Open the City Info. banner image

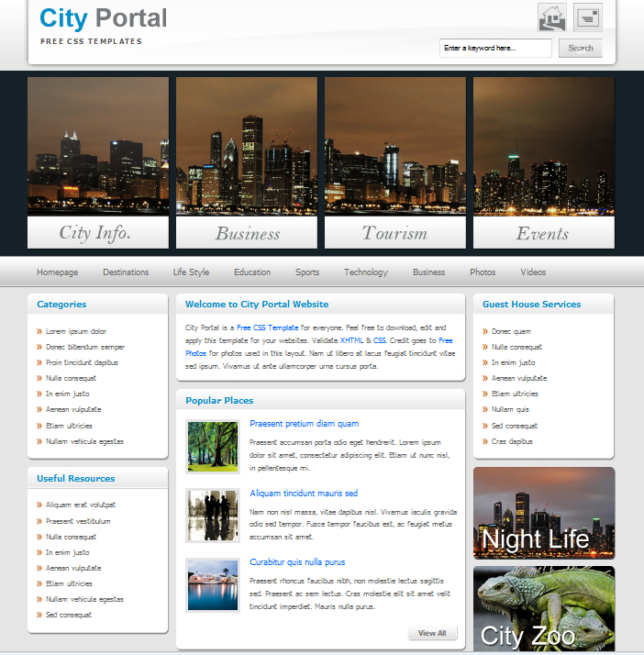pyautogui.click(x=98, y=162)
